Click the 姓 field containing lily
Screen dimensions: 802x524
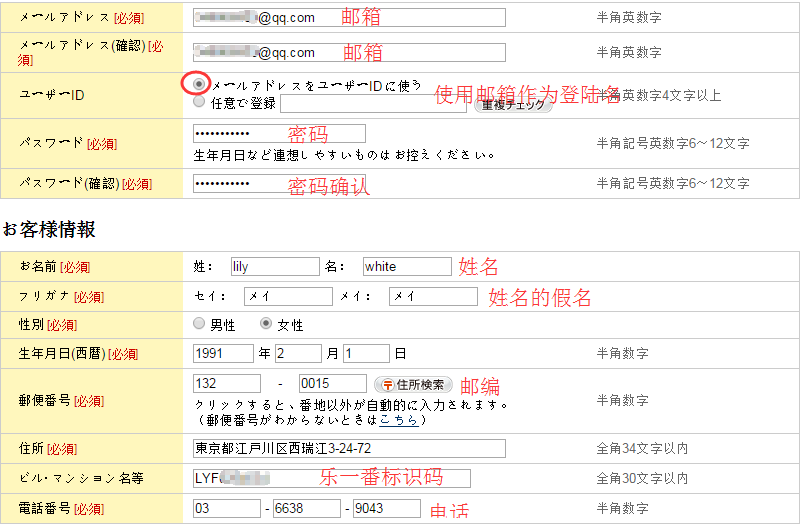click(273, 267)
